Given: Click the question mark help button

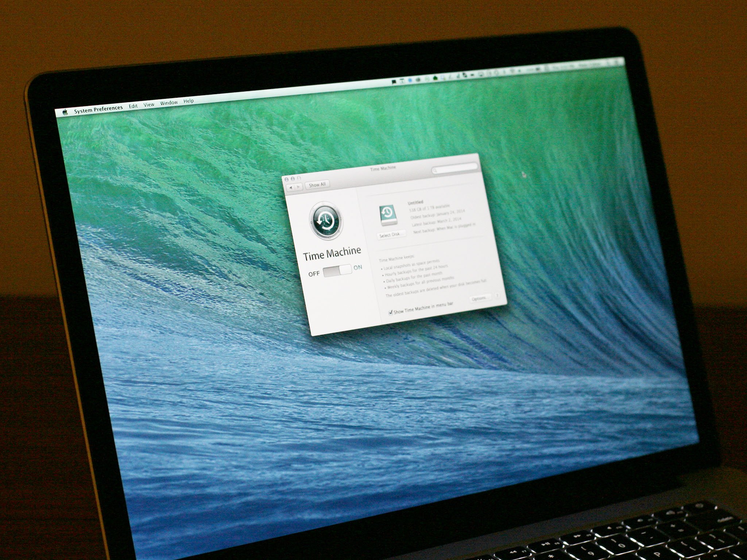Looking at the screenshot, I should (497, 296).
